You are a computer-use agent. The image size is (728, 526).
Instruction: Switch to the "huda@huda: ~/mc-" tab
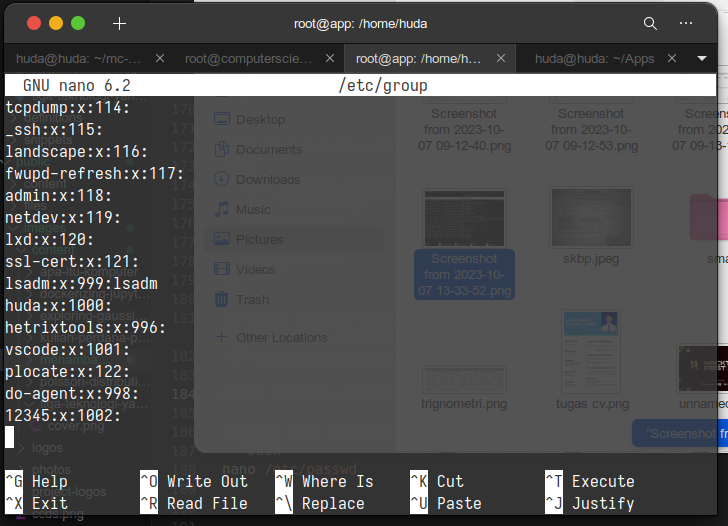click(x=80, y=58)
